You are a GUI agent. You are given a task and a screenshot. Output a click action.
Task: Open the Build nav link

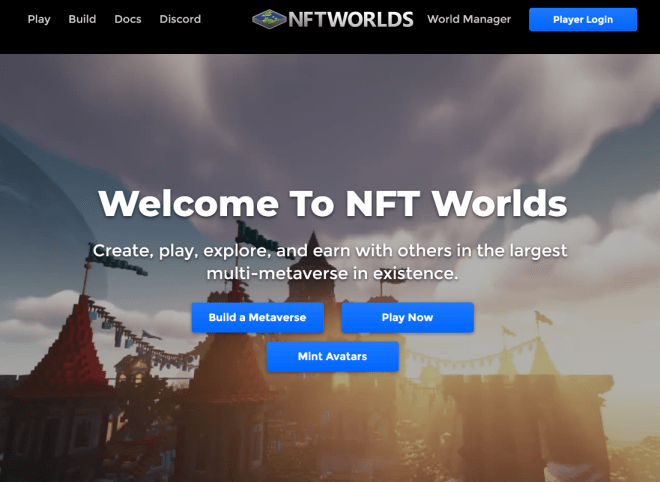[82, 19]
